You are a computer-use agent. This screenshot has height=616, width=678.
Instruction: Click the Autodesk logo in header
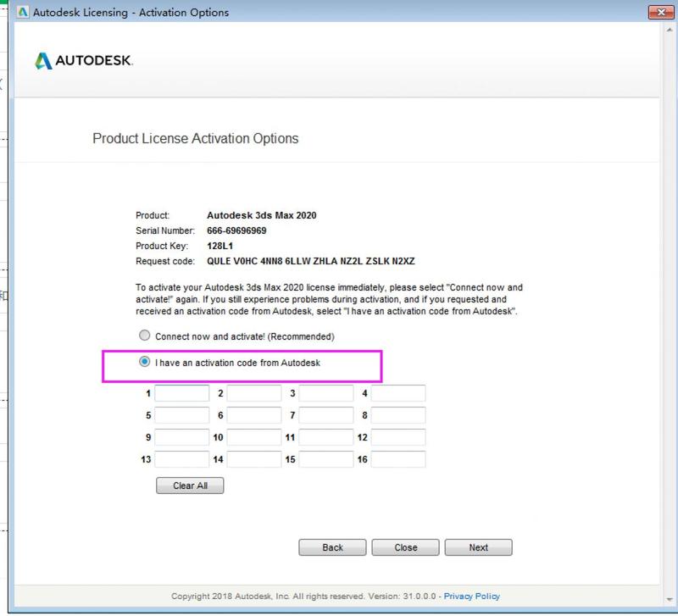(x=84, y=60)
